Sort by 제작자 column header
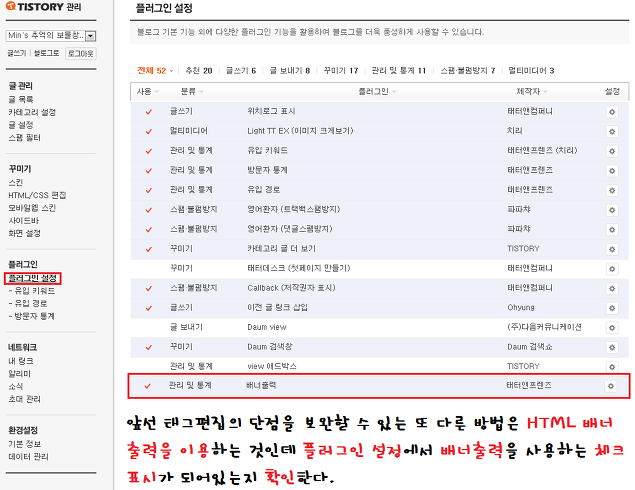The height and width of the screenshot is (490, 635). pos(532,92)
